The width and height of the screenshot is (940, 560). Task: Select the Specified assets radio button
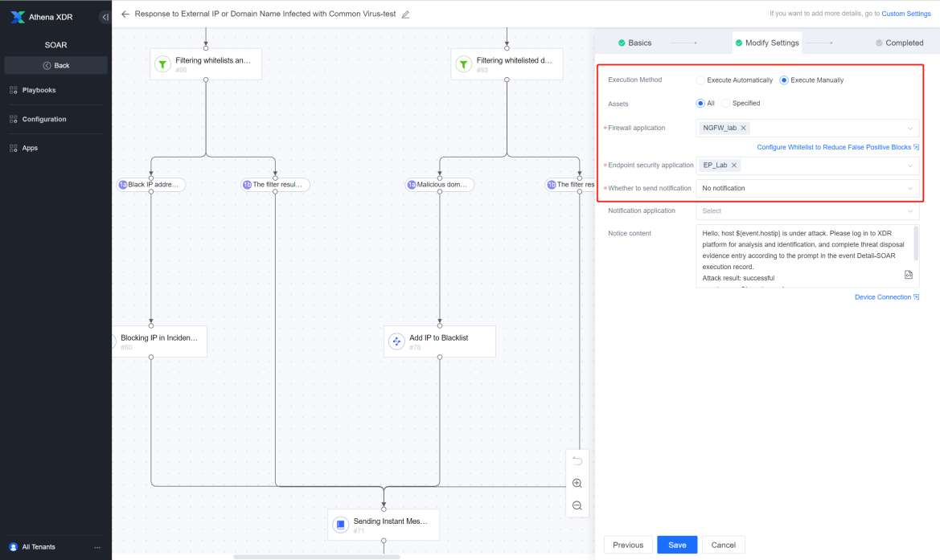(725, 104)
